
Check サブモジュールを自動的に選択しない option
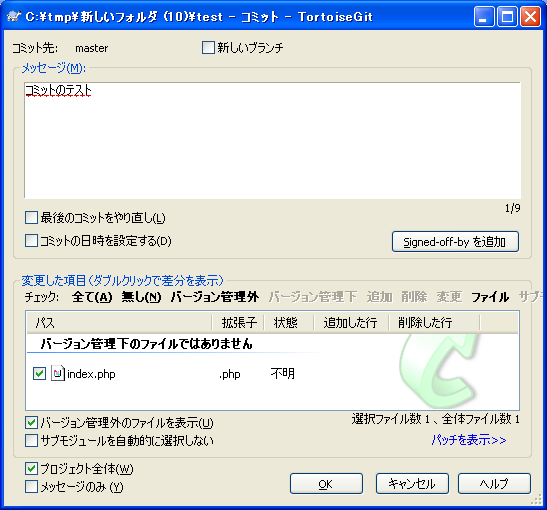point(31,441)
